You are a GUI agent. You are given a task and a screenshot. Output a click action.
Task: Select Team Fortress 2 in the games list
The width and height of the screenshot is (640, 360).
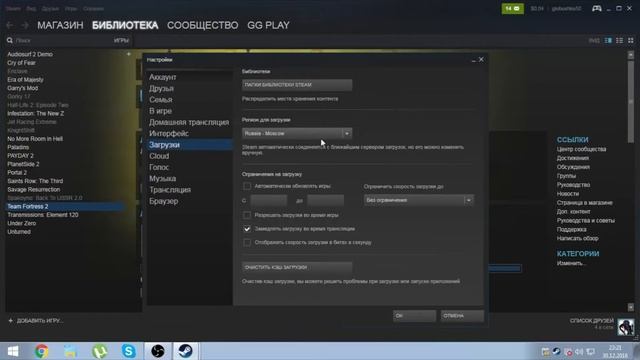(65, 207)
